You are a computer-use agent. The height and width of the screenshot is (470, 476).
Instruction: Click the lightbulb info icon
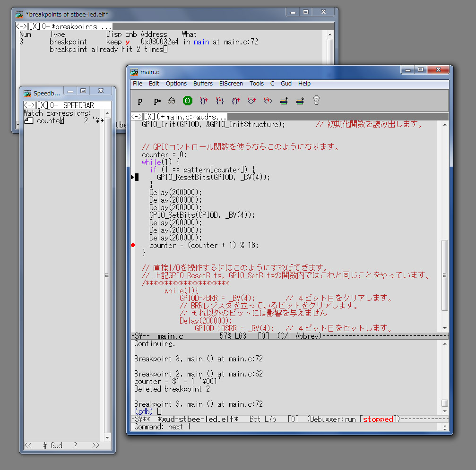pyautogui.click(x=316, y=100)
